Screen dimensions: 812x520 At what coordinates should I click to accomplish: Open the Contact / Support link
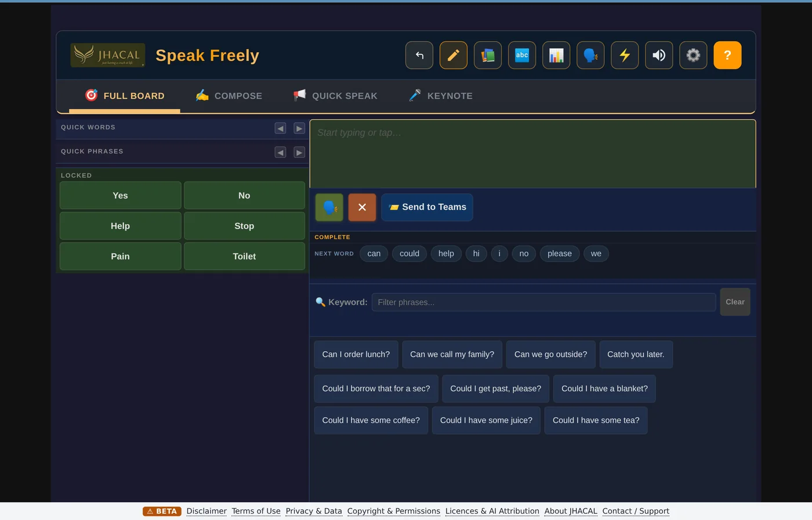[x=636, y=511]
